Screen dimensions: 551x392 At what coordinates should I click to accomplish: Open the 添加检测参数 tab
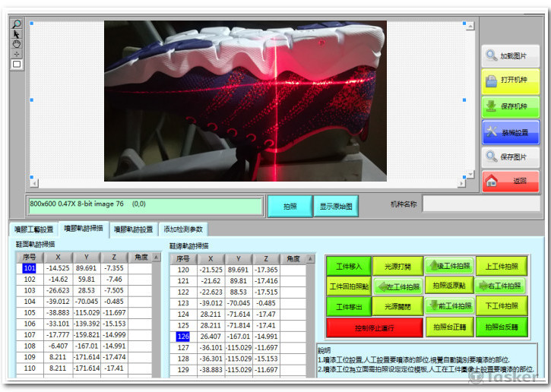pyautogui.click(x=182, y=229)
